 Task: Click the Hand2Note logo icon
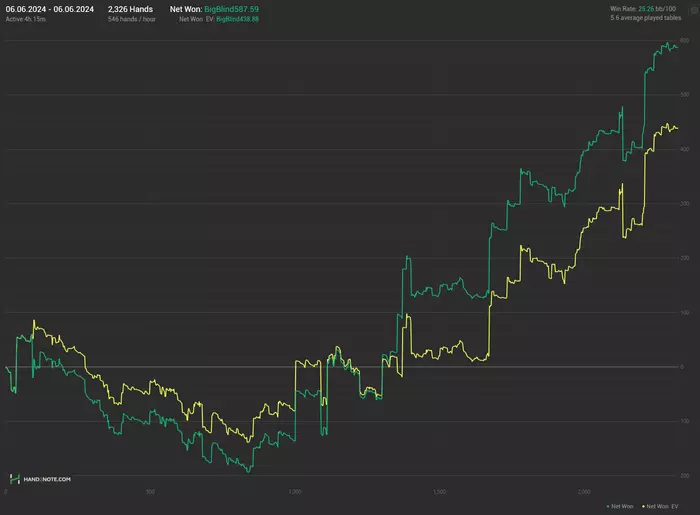coord(15,479)
